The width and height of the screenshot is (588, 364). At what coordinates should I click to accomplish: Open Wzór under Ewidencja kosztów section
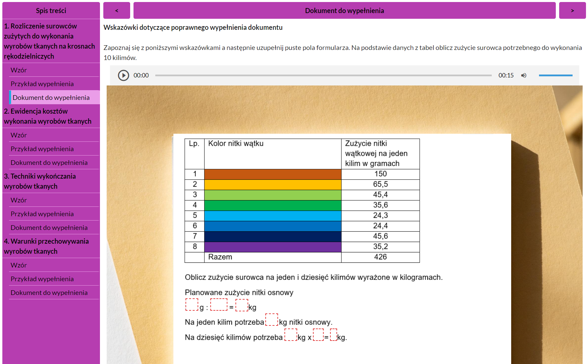(x=19, y=135)
